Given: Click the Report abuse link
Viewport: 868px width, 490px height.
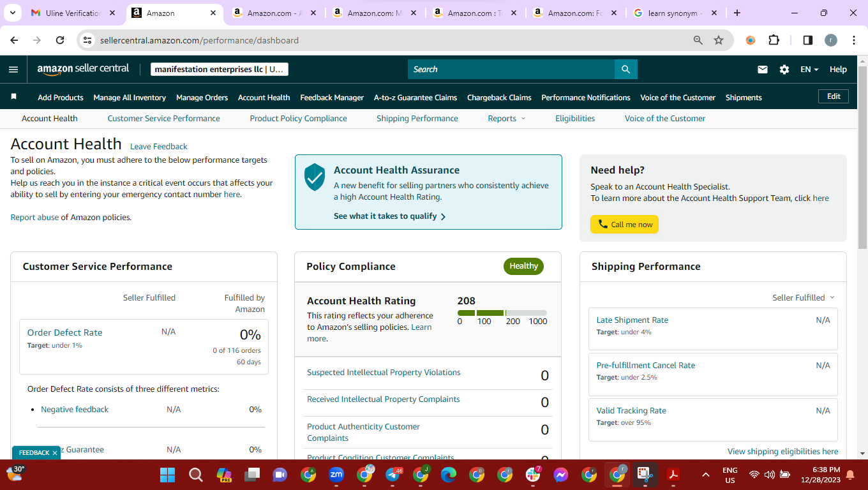Looking at the screenshot, I should click(34, 218).
